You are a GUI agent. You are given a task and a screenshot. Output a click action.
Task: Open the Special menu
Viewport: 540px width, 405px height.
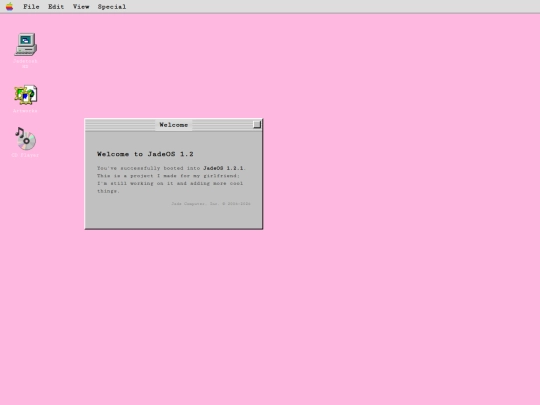click(112, 7)
